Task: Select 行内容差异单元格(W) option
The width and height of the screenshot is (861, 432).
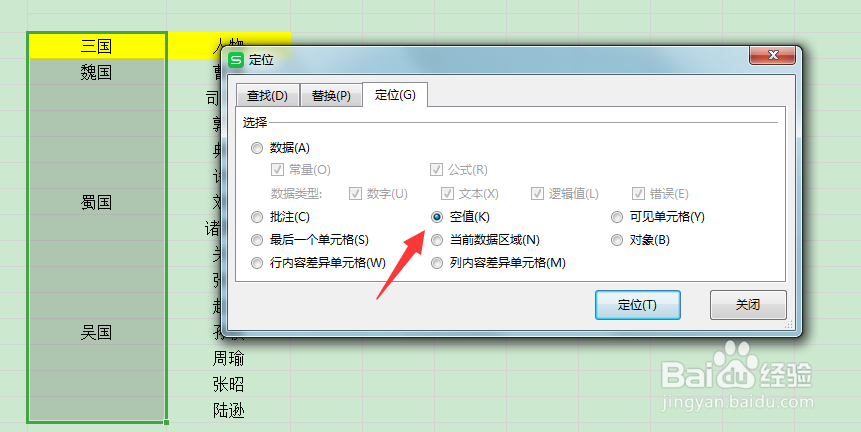Action: point(257,263)
